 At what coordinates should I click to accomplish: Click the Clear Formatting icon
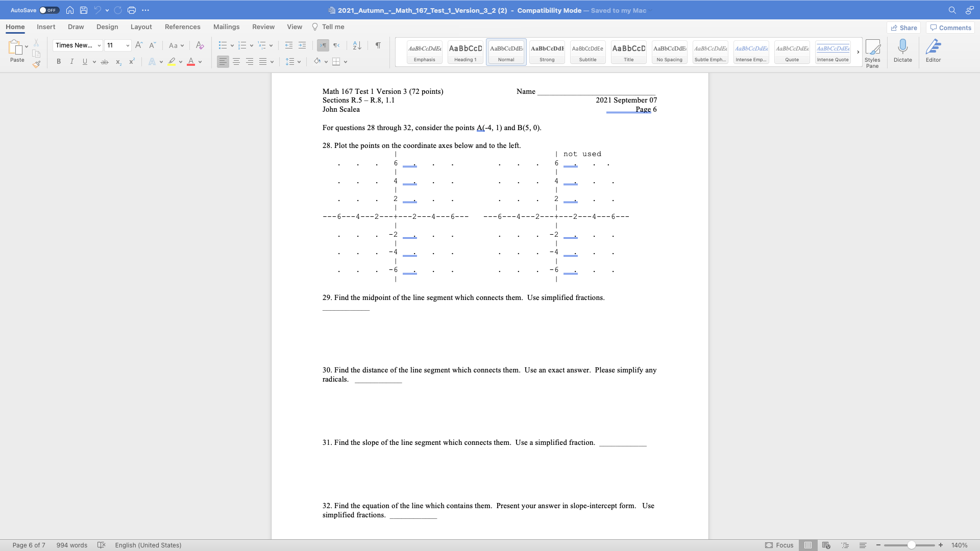pyautogui.click(x=200, y=45)
